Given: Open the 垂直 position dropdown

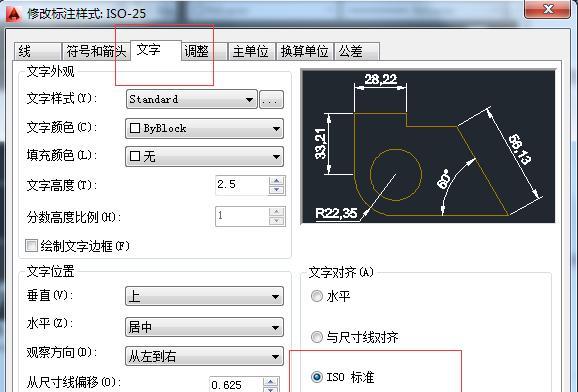Looking at the screenshot, I should click(x=205, y=296).
